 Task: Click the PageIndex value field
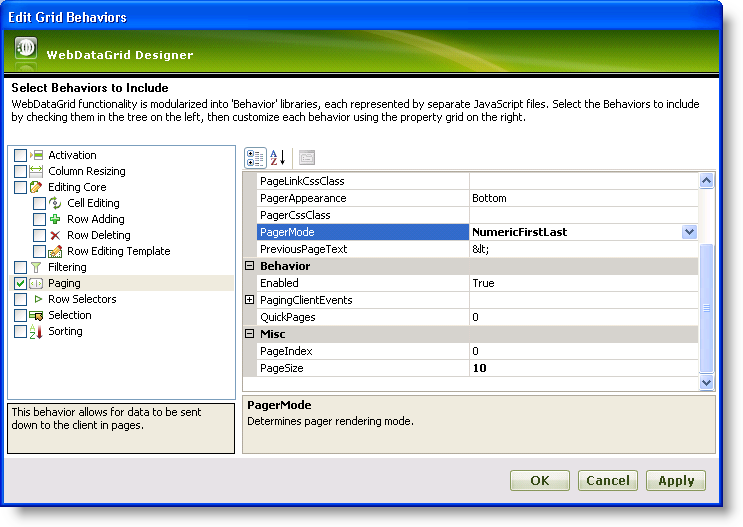pos(584,351)
